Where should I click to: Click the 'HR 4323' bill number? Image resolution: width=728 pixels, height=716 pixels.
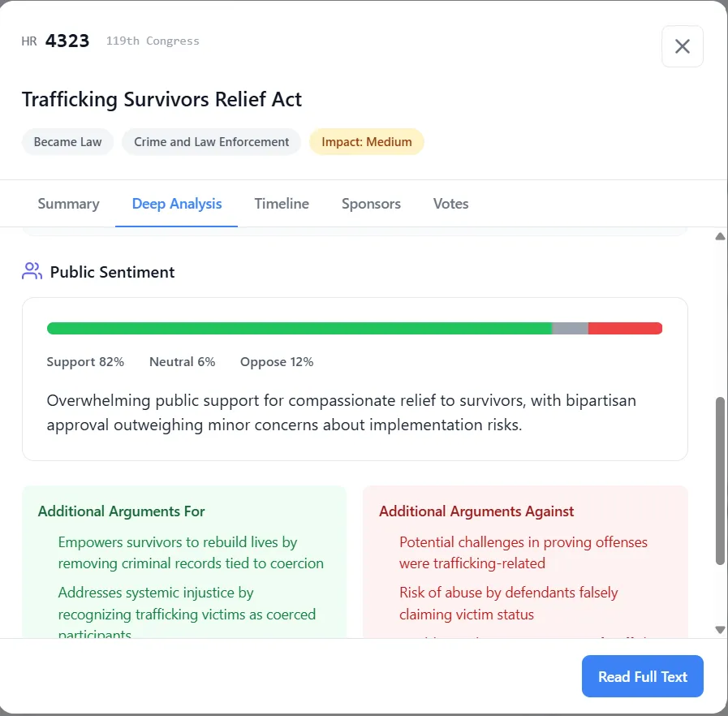(x=56, y=41)
